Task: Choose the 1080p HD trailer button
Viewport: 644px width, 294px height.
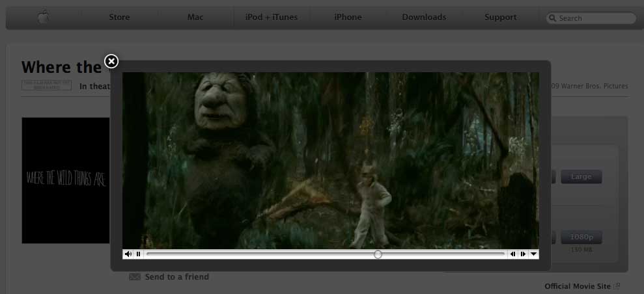Action: 581,237
